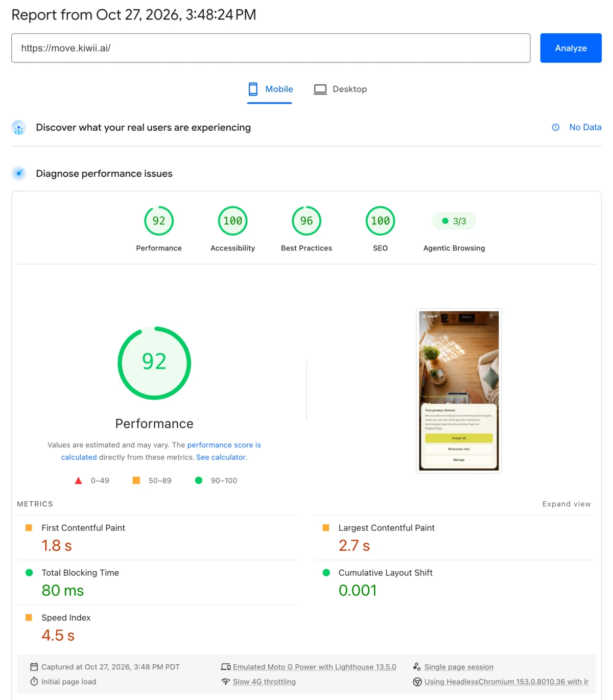Click the Speed Index label

click(66, 618)
